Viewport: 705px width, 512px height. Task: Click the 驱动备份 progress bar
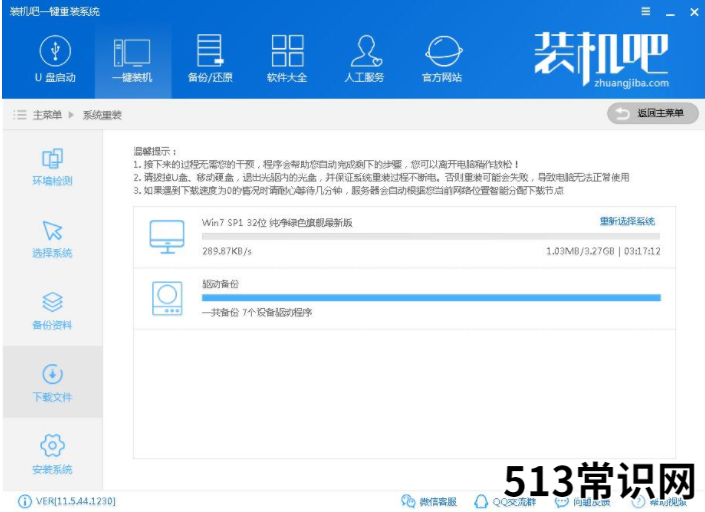click(431, 298)
